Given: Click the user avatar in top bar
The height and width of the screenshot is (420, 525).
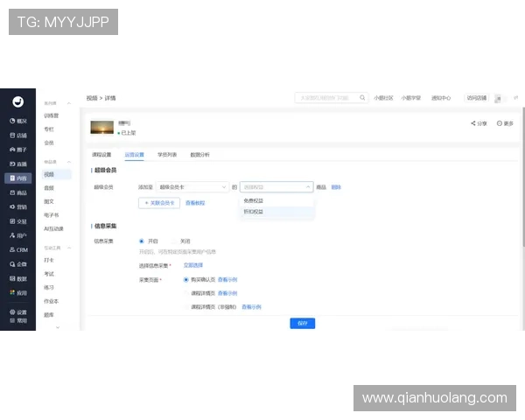Looking at the screenshot, I should (x=498, y=99).
